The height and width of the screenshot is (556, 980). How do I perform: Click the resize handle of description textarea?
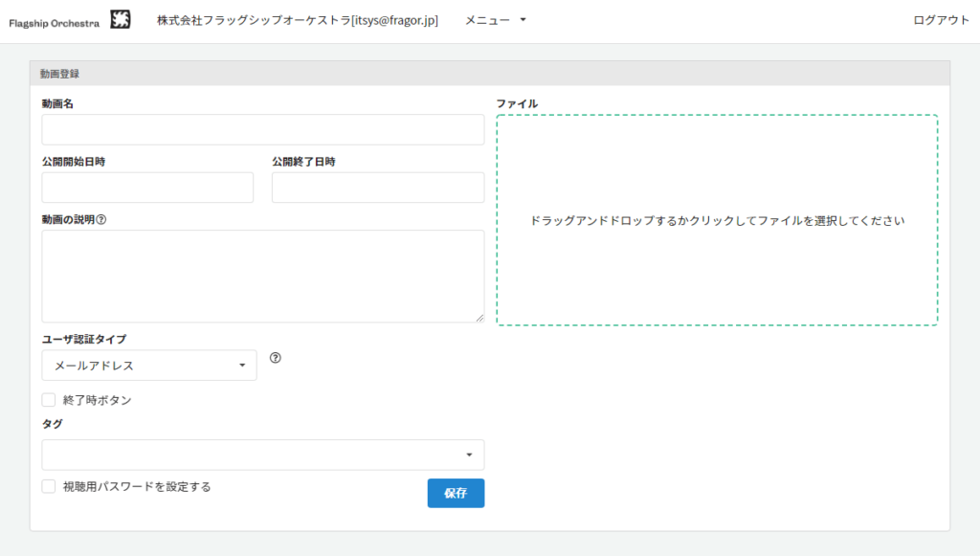click(x=479, y=317)
